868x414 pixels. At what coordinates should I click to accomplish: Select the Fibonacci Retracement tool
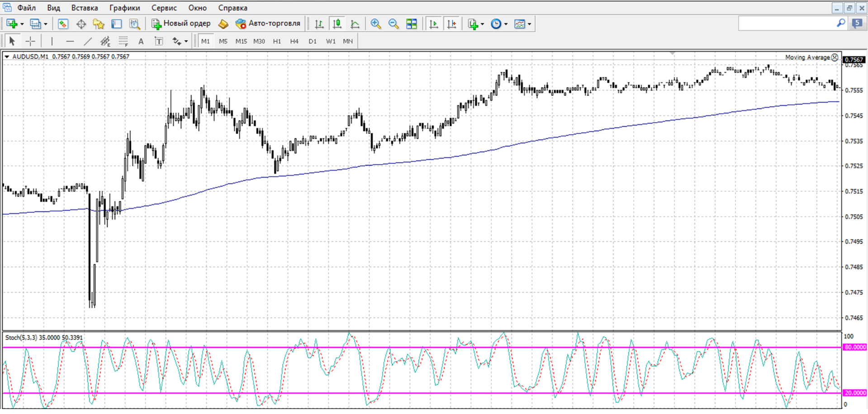click(x=123, y=41)
